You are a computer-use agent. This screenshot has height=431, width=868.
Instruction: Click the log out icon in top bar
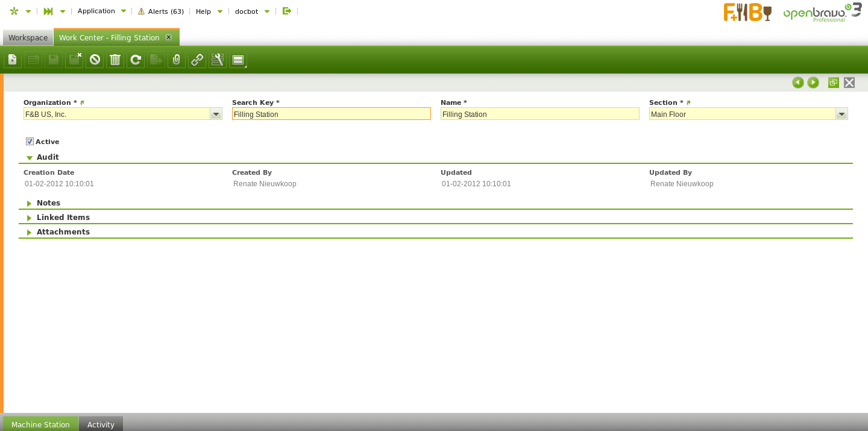pyautogui.click(x=287, y=11)
